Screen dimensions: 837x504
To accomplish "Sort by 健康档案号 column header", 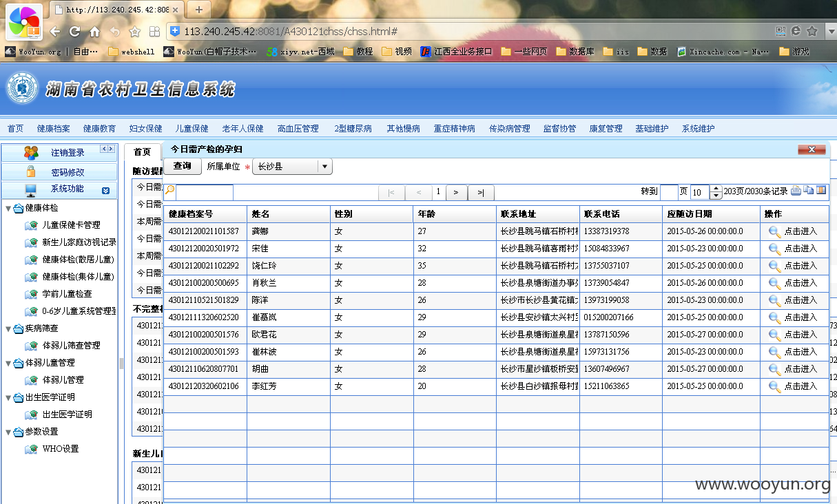I will [205, 214].
